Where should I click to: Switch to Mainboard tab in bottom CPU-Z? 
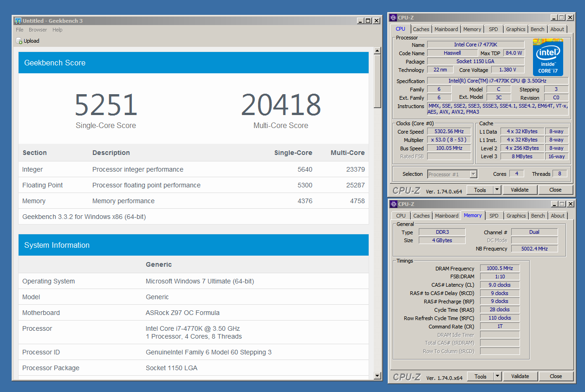tap(447, 216)
